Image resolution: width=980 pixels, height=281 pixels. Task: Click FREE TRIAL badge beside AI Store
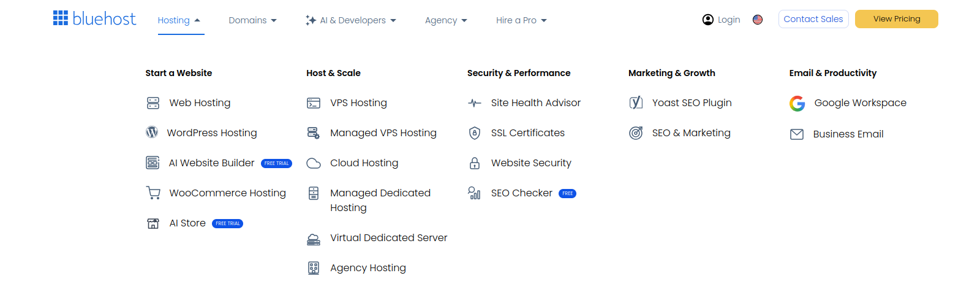(227, 223)
